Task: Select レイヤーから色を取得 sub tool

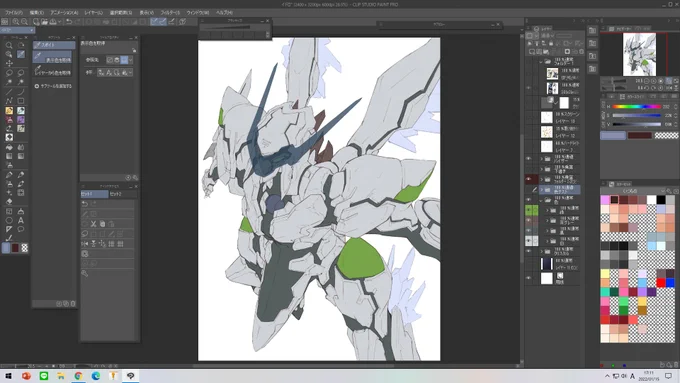Action: click(52, 70)
